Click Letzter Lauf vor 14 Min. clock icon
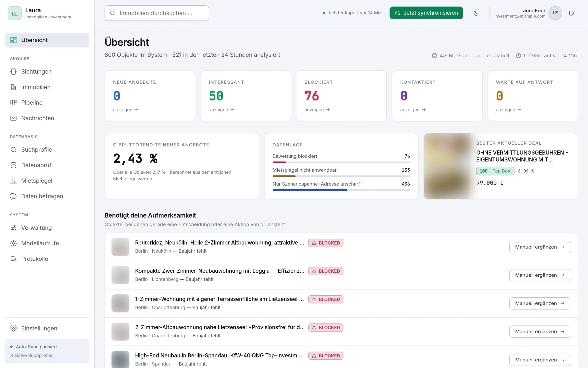The image size is (588, 368). [x=518, y=56]
